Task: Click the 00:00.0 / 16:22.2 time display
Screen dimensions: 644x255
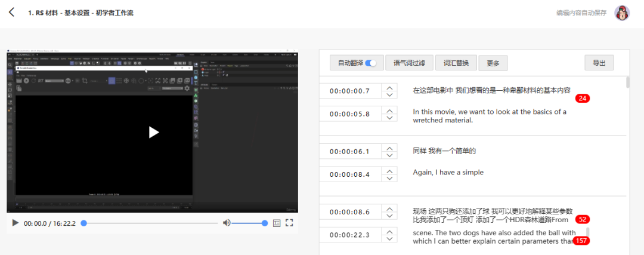Action: [x=49, y=223]
